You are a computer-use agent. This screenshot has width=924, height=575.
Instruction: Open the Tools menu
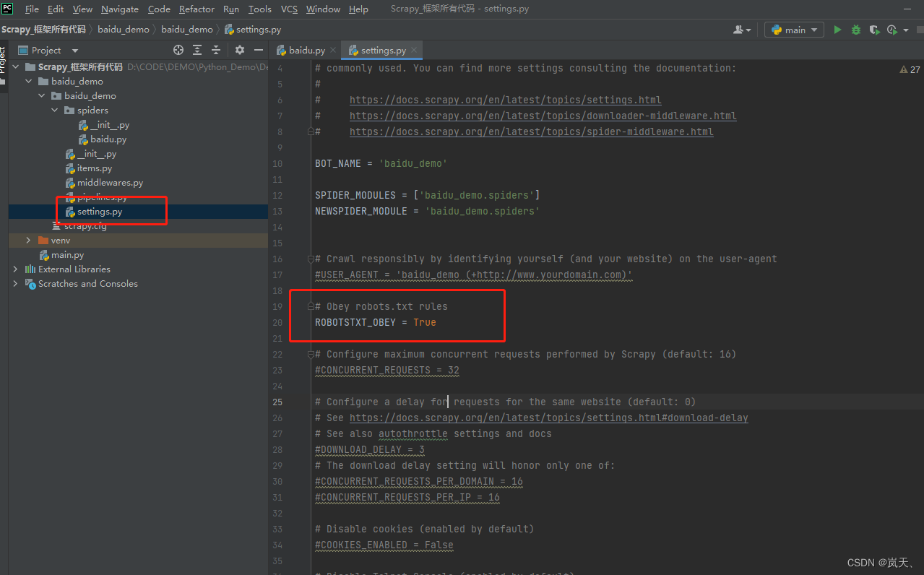259,9
